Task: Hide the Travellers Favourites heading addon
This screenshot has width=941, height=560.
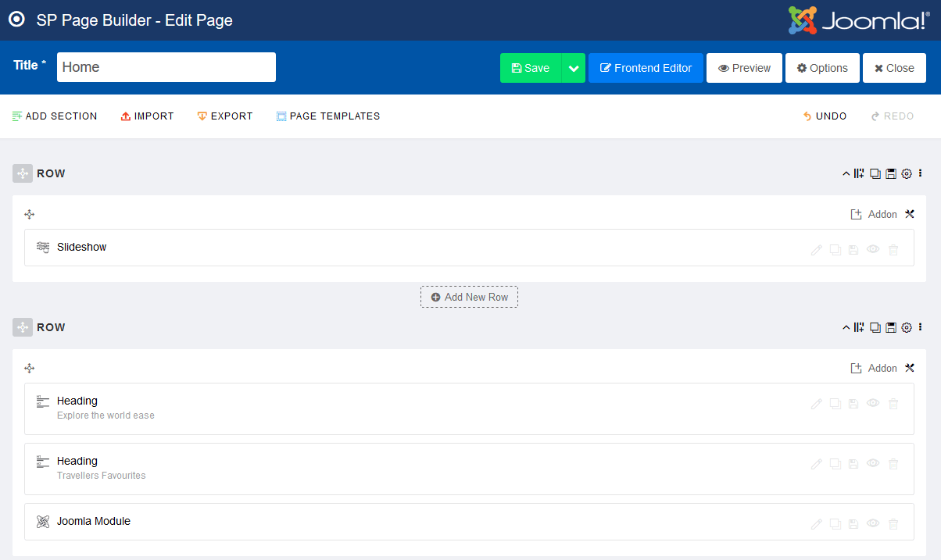Action: pos(873,464)
